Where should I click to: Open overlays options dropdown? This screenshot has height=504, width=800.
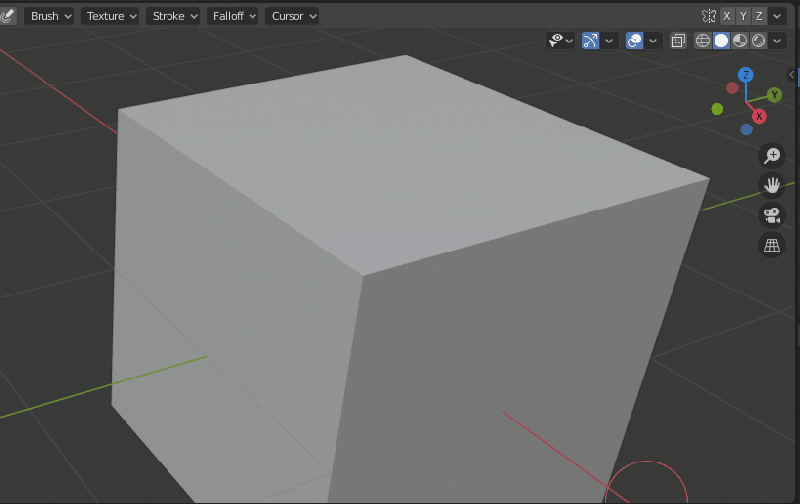coord(653,41)
